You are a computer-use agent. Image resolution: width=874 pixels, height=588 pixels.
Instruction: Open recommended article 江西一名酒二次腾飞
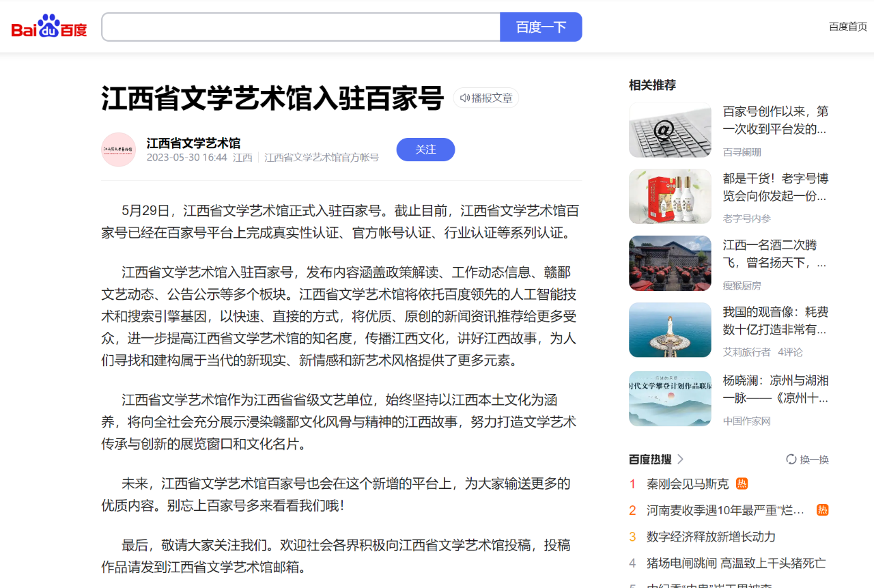pyautogui.click(x=776, y=253)
